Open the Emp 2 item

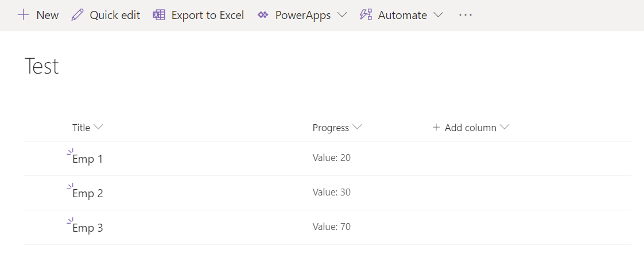coord(87,193)
